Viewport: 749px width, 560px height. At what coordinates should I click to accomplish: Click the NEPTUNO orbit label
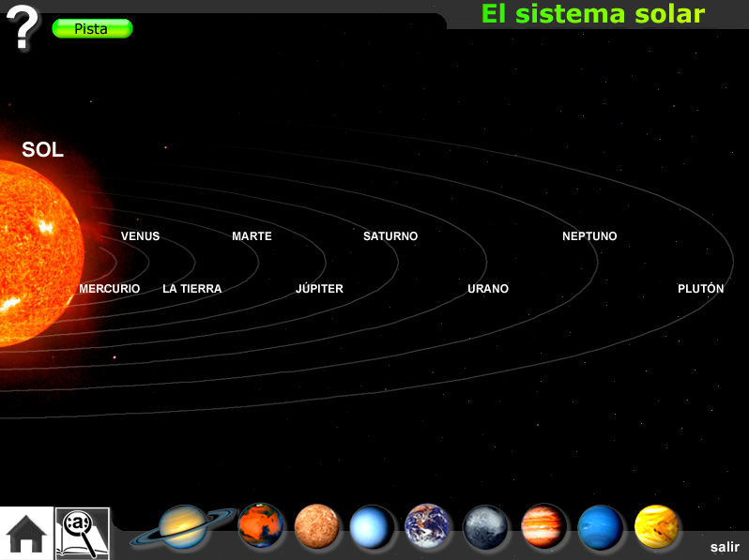(589, 235)
